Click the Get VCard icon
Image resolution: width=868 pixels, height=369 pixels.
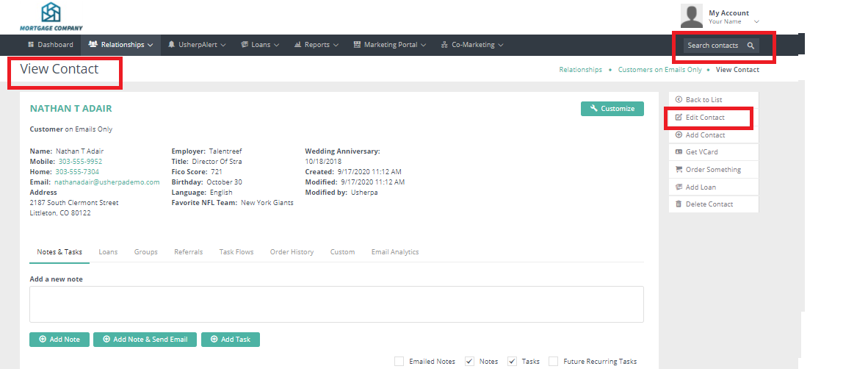click(x=679, y=152)
